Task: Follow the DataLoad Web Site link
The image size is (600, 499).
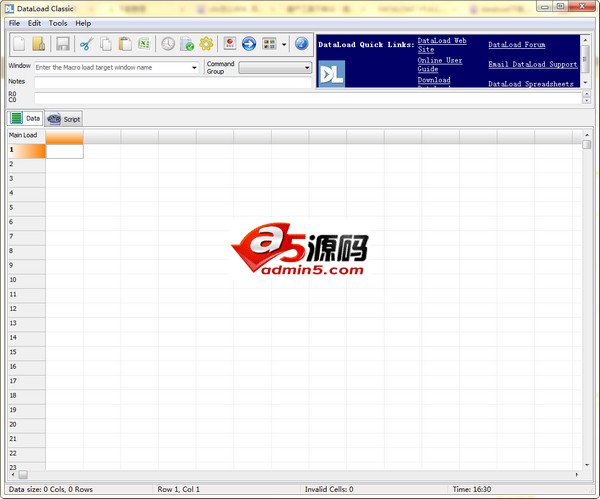Action: [x=442, y=45]
